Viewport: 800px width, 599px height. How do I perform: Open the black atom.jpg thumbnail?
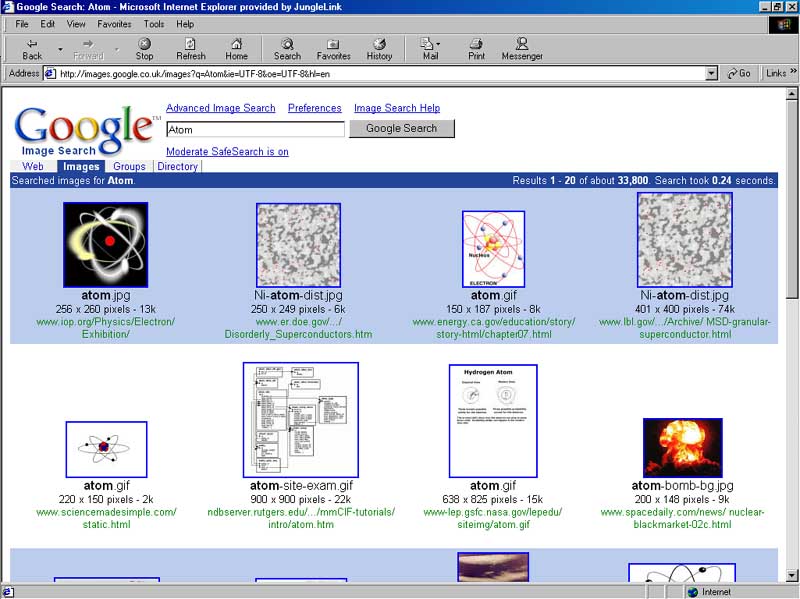(x=106, y=244)
